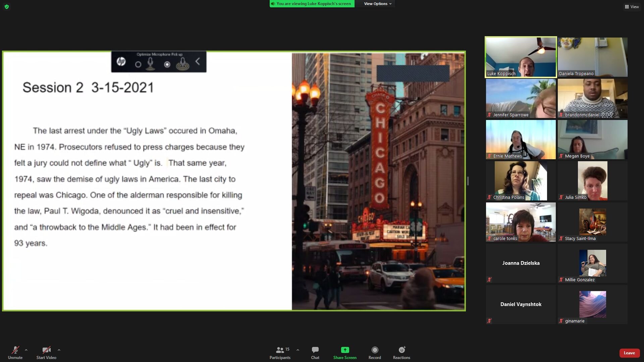Select brandonmcdaniel video thumbnail
The image size is (644, 362).
click(x=593, y=98)
